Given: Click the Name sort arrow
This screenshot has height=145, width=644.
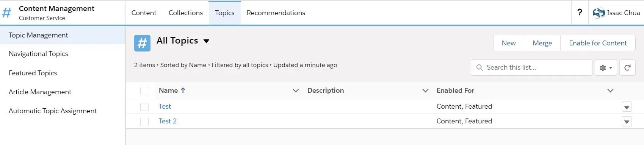Looking at the screenshot, I should pyautogui.click(x=183, y=90).
